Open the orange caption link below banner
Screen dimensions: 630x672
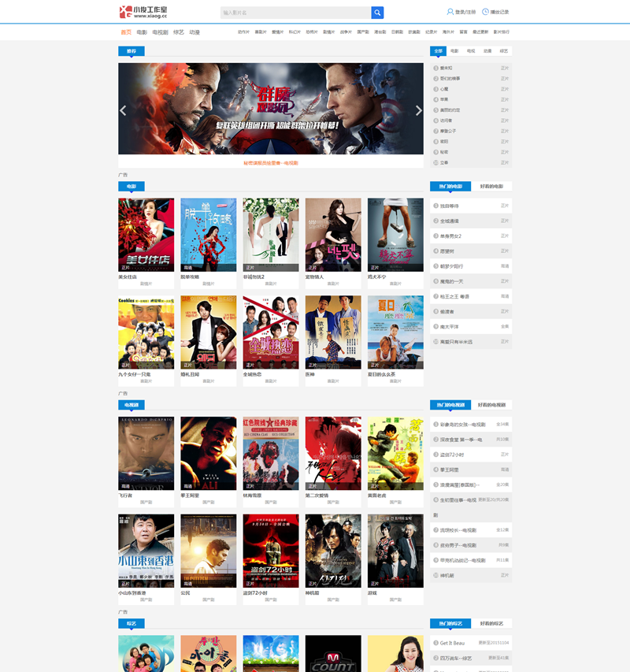click(x=271, y=163)
